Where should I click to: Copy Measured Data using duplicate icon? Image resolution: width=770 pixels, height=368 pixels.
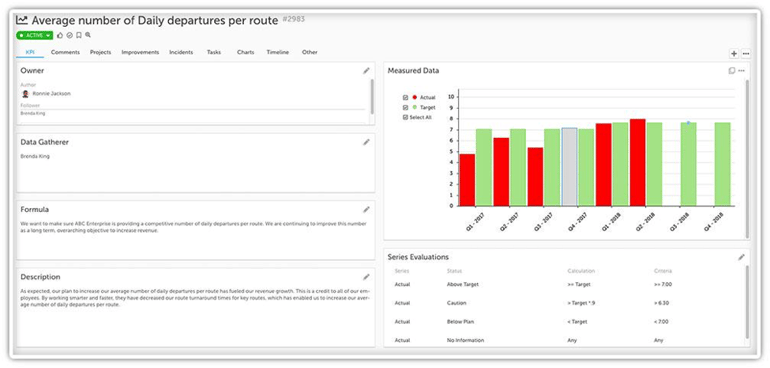coord(732,71)
